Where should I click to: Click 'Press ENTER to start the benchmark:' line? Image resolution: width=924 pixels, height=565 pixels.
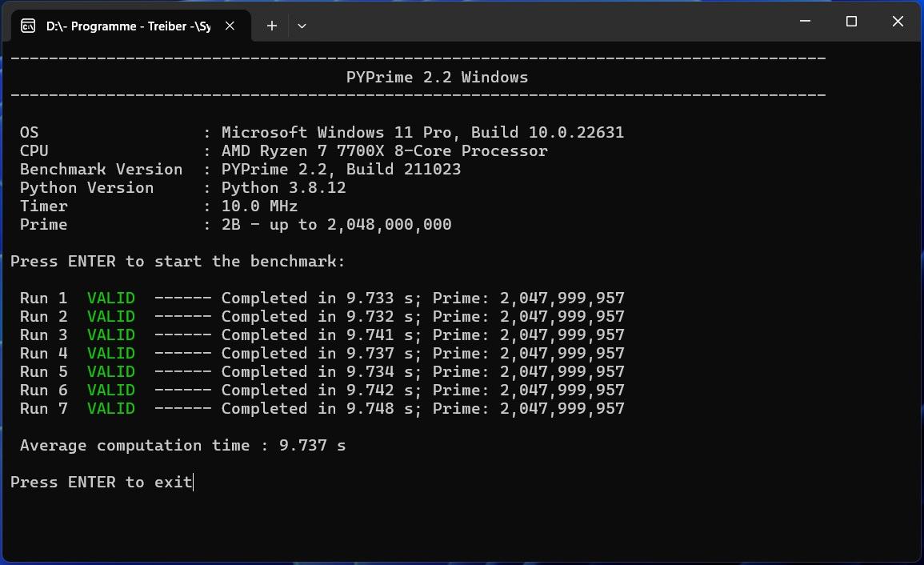tap(178, 261)
